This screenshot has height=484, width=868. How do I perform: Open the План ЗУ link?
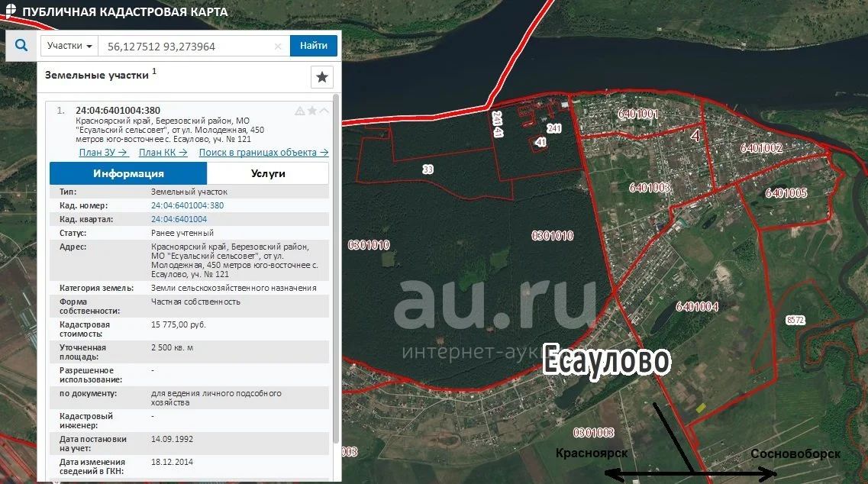[x=104, y=152]
